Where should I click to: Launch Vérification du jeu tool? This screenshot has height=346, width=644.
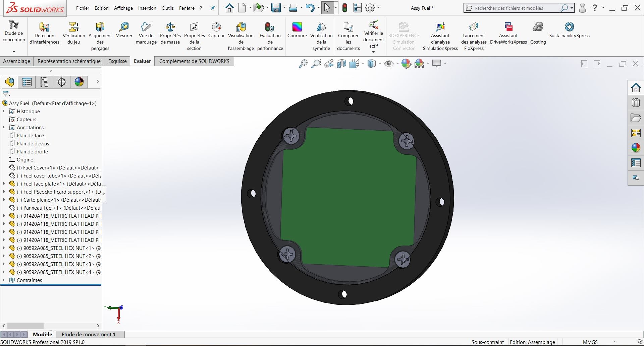(74, 33)
